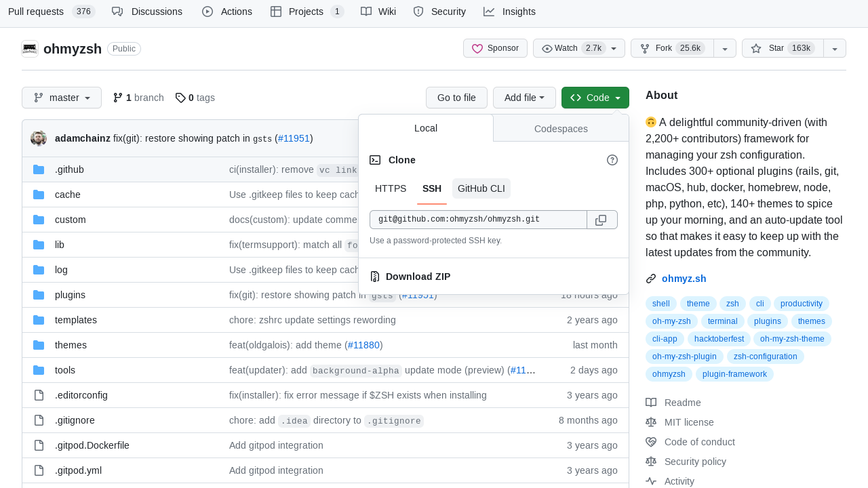Toggle Watch notifications for repository
The image size is (868, 488).
(x=578, y=48)
